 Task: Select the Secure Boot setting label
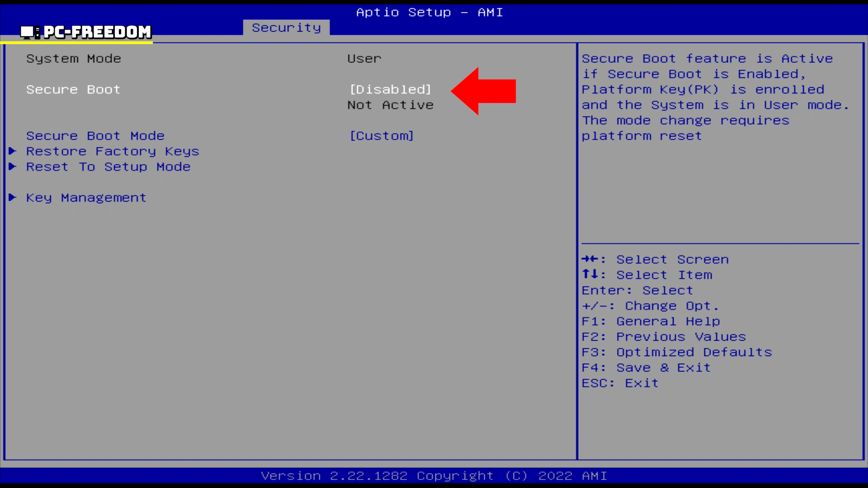point(73,89)
